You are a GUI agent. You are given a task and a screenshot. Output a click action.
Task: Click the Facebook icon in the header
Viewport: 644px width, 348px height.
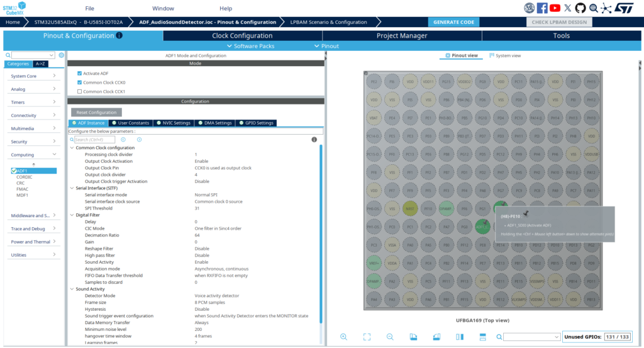pyautogui.click(x=542, y=8)
